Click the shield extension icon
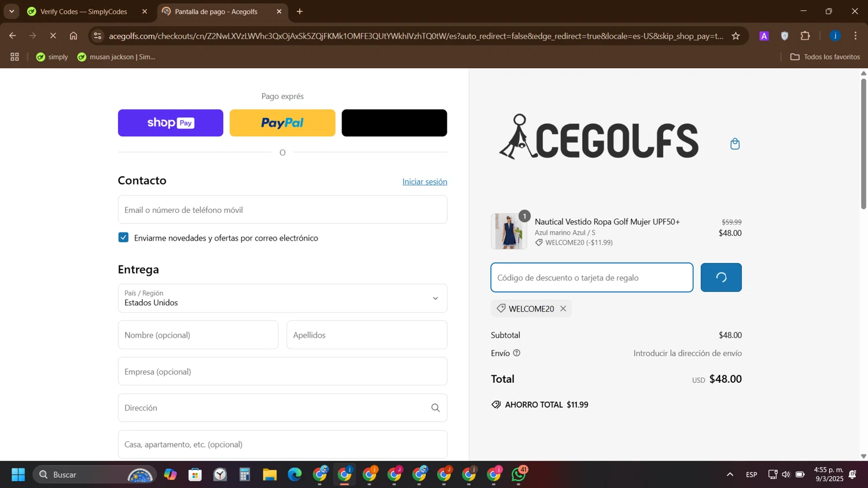Viewport: 868px width, 488px height. 785,36
